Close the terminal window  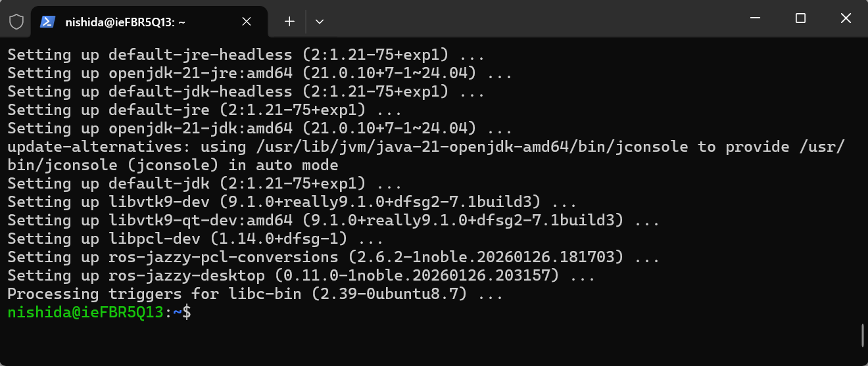[846, 18]
